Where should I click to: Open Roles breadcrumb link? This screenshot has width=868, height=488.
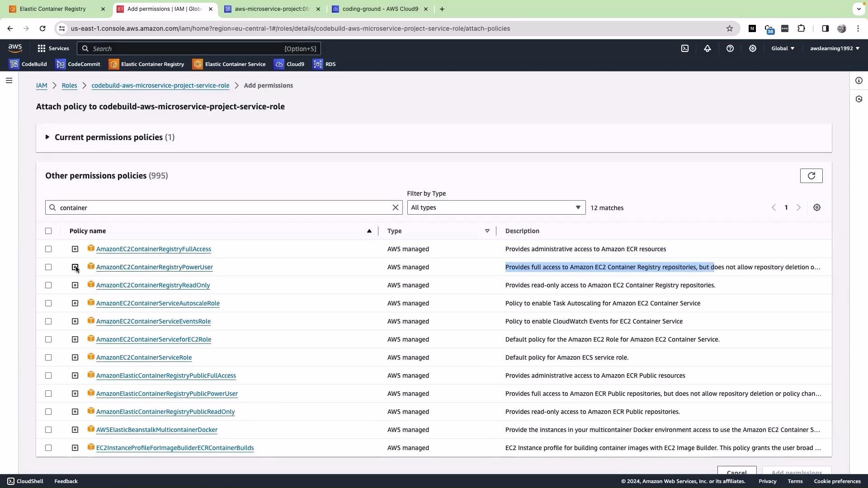pyautogui.click(x=69, y=85)
